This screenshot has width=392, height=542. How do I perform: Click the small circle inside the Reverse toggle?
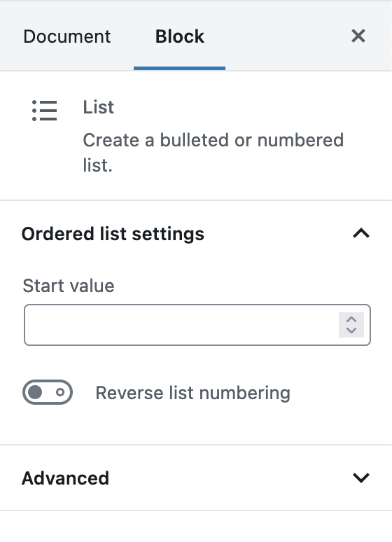click(60, 392)
